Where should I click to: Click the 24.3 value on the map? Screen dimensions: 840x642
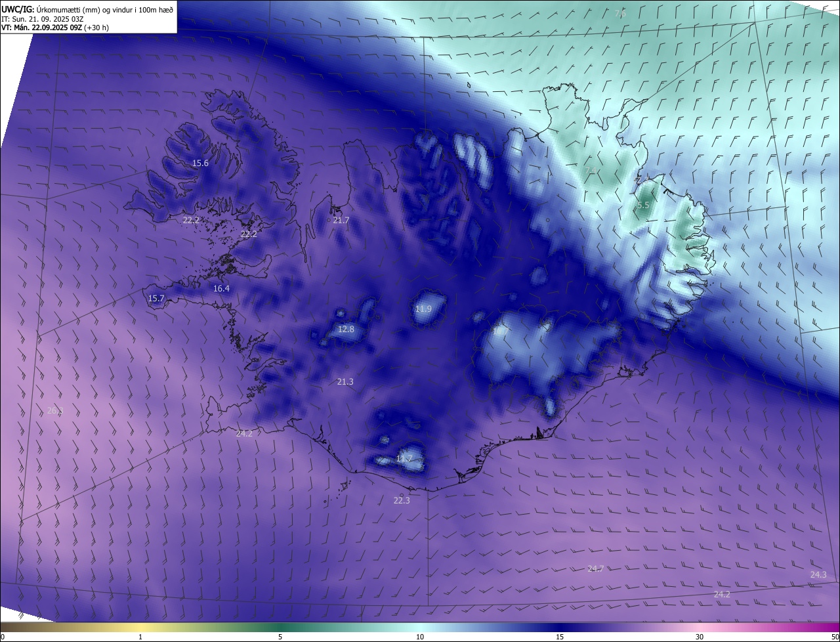(x=818, y=574)
